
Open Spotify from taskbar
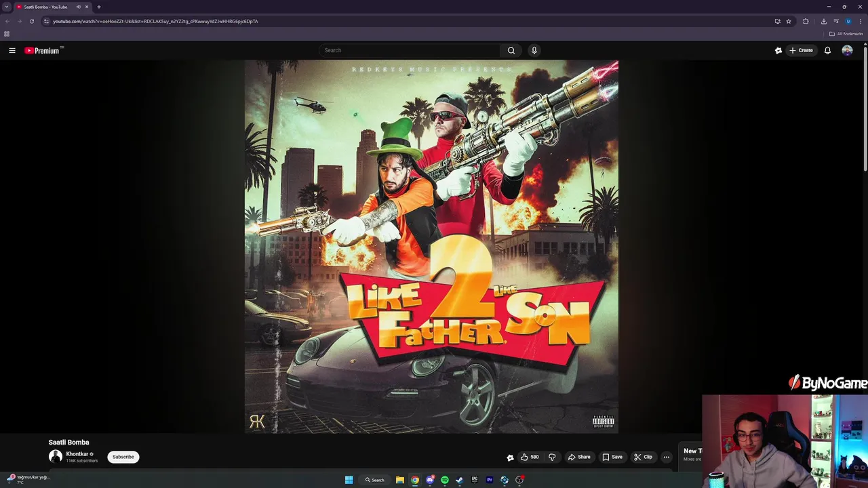(445, 480)
